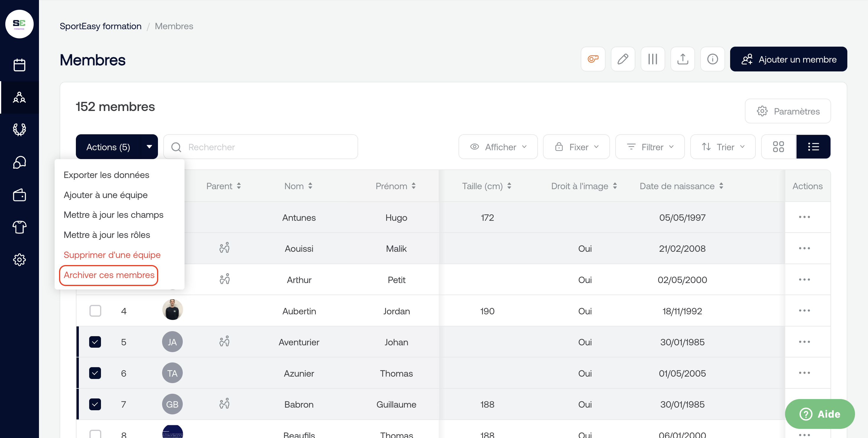Check the box for Aubertin Jordan

(95, 310)
